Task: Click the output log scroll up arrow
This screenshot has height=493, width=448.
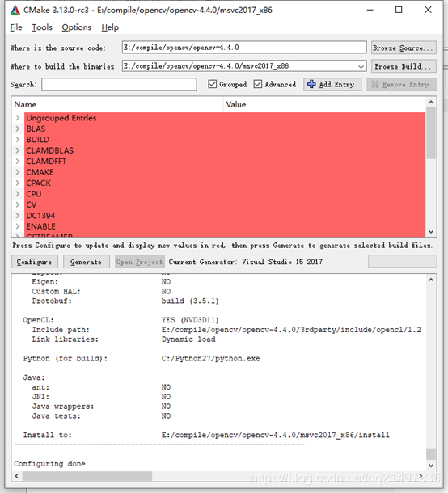Action: (x=431, y=280)
